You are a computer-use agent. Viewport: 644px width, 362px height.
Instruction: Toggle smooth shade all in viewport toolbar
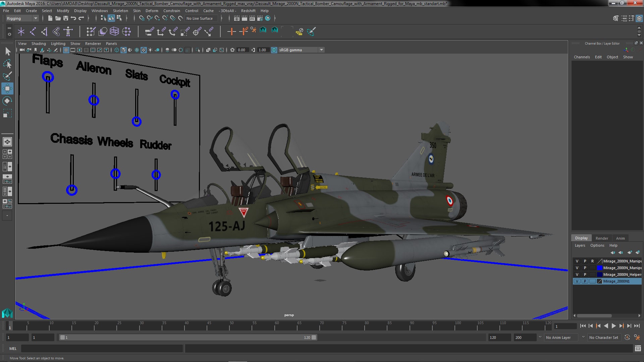(123, 50)
